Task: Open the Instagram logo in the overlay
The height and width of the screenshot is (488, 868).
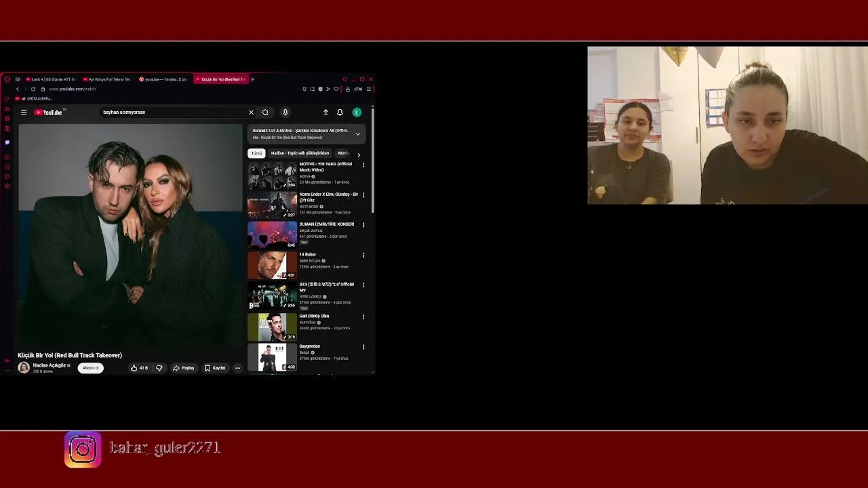Action: pos(83,449)
